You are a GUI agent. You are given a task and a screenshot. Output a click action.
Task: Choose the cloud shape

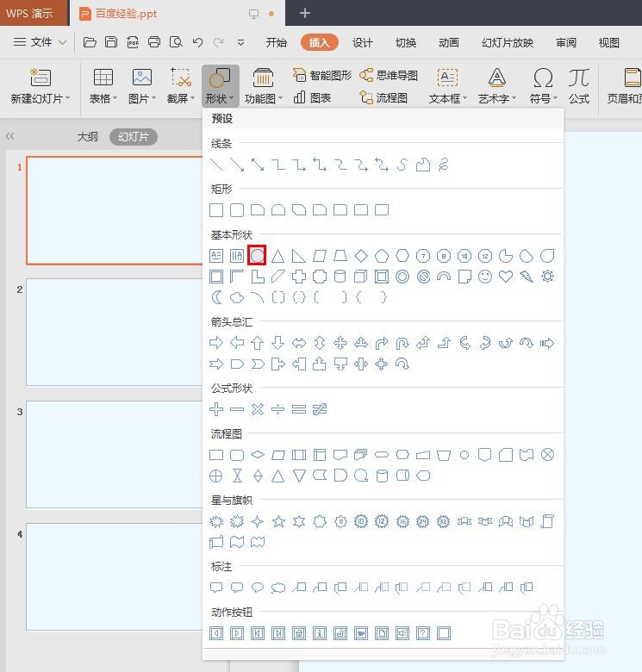click(237, 297)
